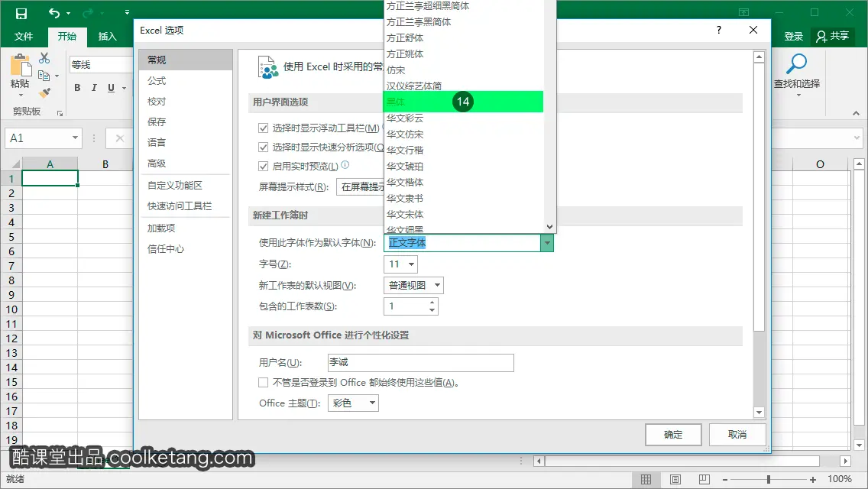Click the Share person icon
This screenshot has height=489, width=868.
pyautogui.click(x=821, y=37)
